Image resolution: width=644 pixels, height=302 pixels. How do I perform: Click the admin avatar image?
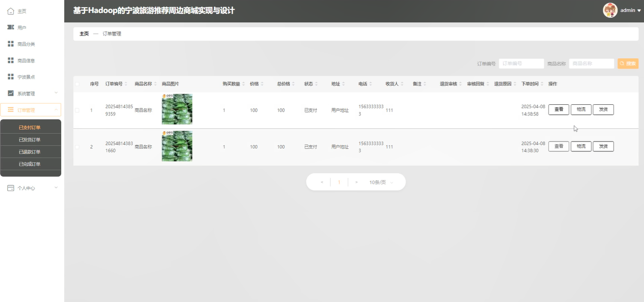click(610, 10)
